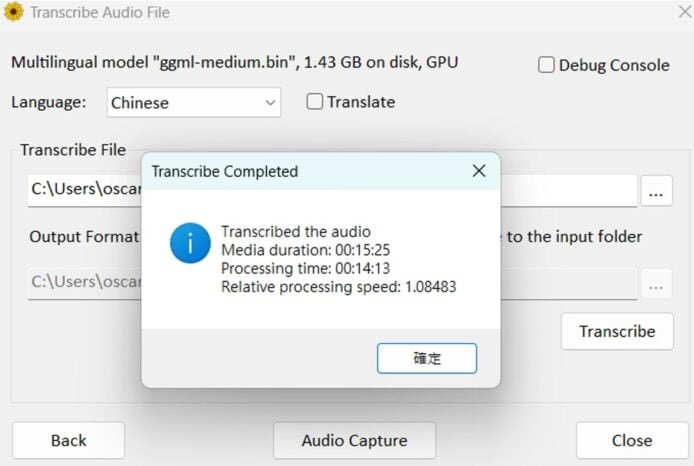Click the blue information icon in dialog
The image size is (694, 466).
(x=190, y=243)
